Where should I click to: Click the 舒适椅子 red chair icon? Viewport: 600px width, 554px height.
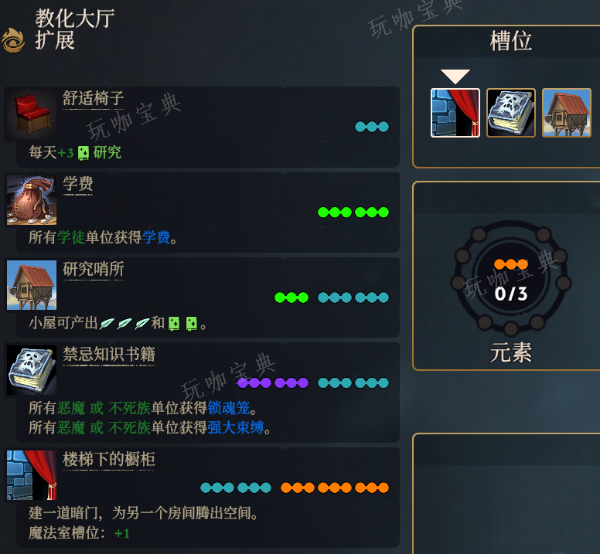(32, 114)
